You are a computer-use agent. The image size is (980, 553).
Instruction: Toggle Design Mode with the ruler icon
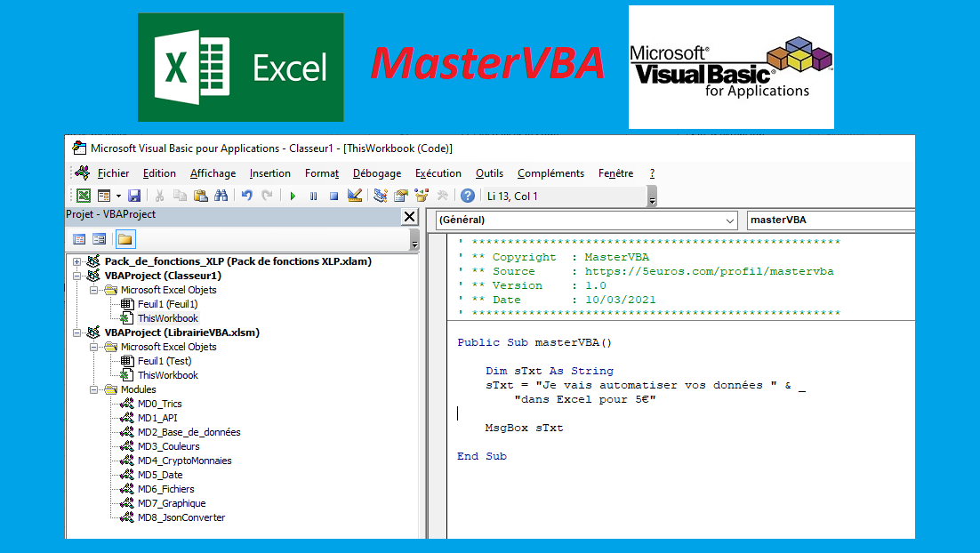pos(354,196)
